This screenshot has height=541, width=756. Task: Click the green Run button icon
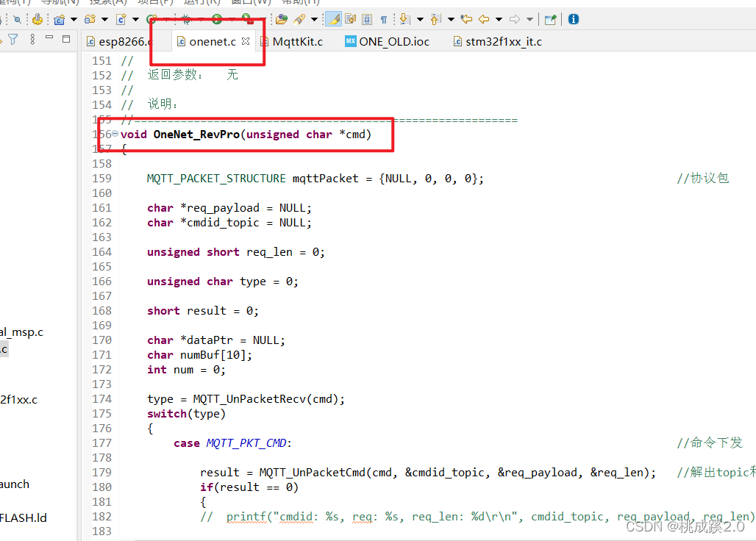(x=217, y=19)
